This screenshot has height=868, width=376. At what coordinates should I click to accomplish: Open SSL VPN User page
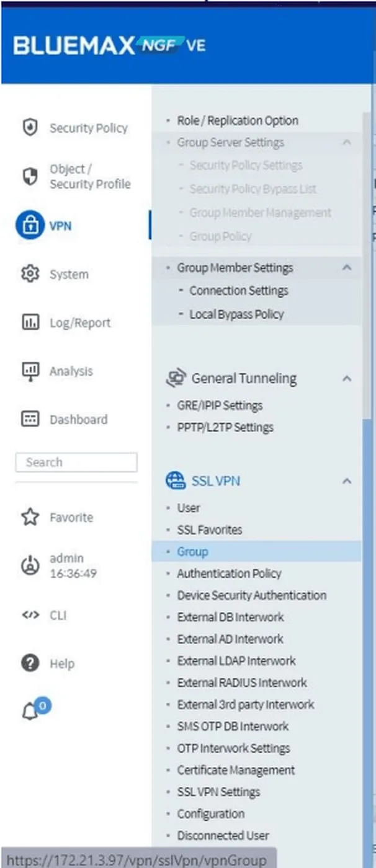(x=189, y=508)
